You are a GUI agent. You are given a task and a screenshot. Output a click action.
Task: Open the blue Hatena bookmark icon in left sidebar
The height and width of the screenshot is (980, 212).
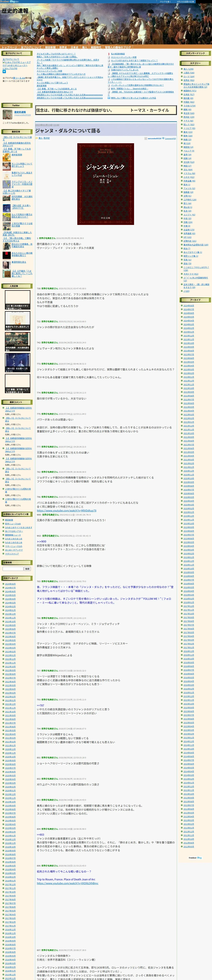5,71
